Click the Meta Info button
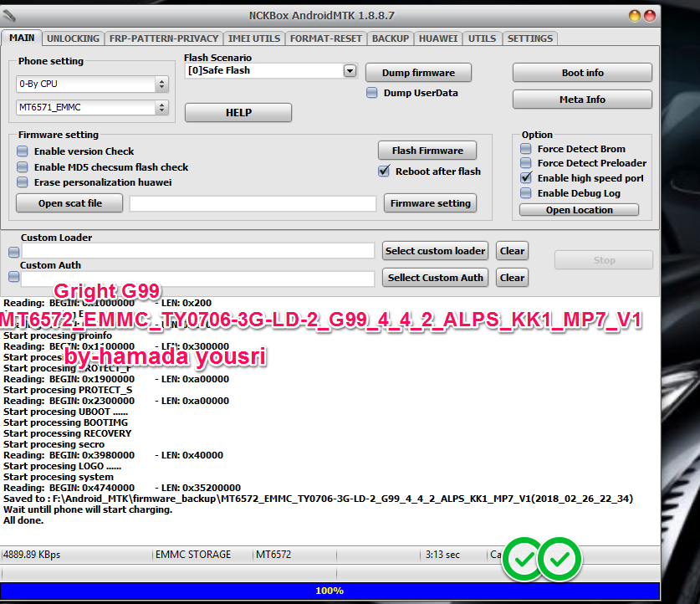700x604 pixels. click(582, 100)
